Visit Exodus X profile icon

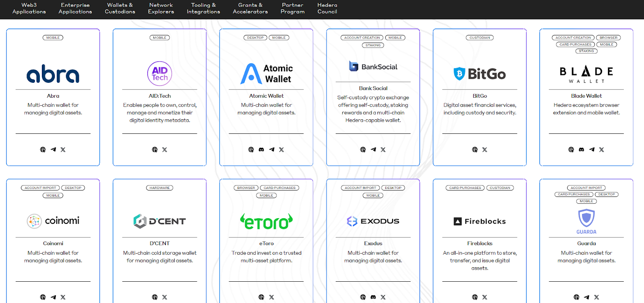point(383,297)
